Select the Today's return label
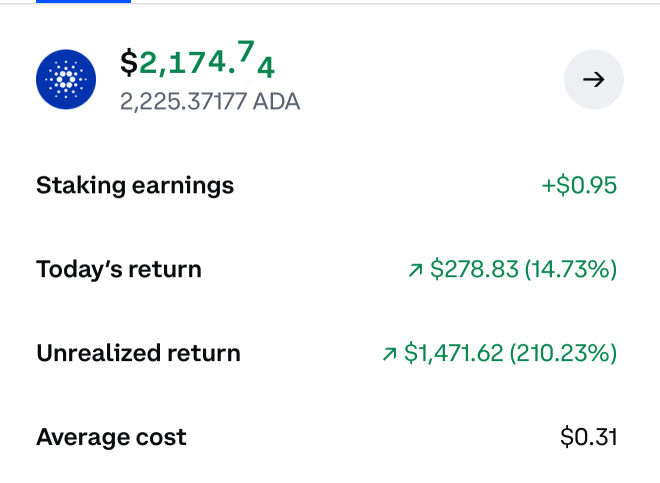Image resolution: width=660 pixels, height=483 pixels. point(119,270)
